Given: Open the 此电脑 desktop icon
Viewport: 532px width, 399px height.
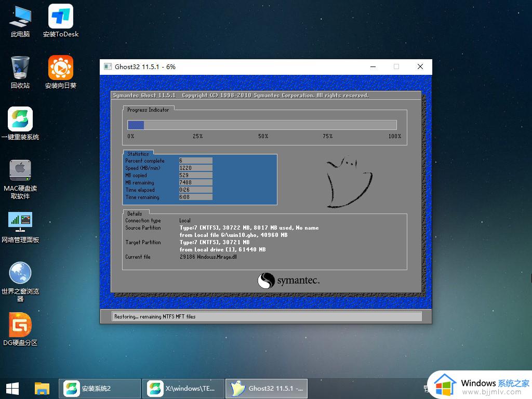Looking at the screenshot, I should point(20,21).
